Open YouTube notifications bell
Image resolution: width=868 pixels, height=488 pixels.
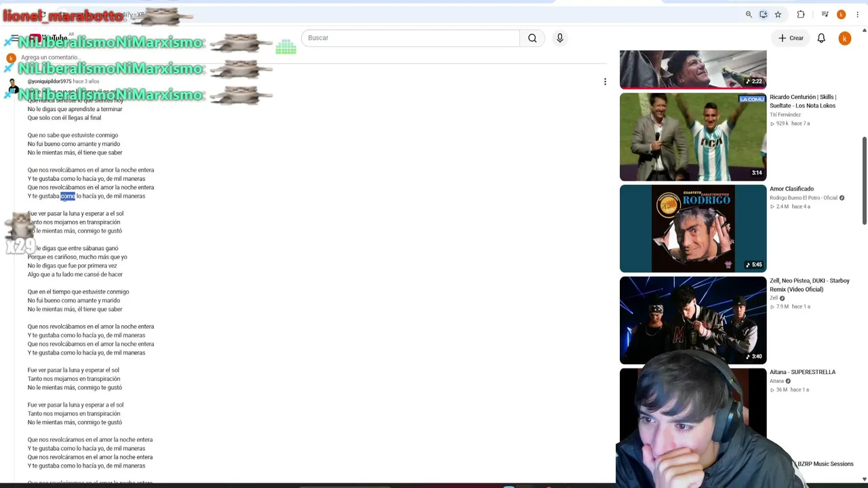821,38
